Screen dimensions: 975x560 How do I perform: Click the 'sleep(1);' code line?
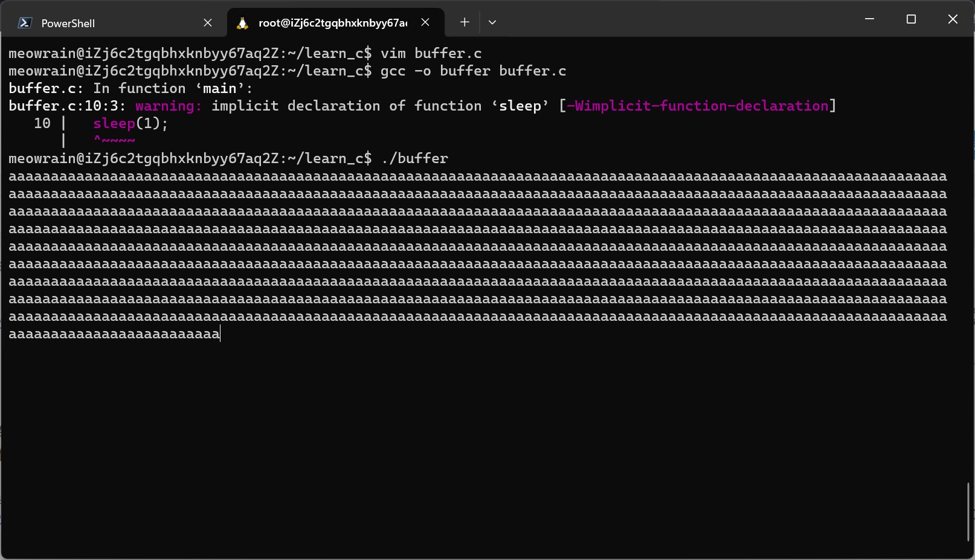pos(130,123)
